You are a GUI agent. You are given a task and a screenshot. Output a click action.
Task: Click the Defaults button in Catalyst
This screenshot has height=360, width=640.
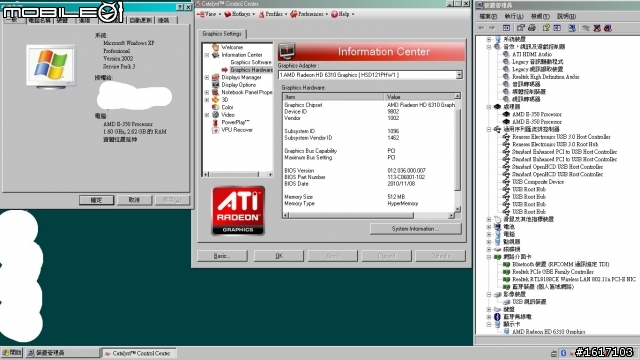pos(440,256)
